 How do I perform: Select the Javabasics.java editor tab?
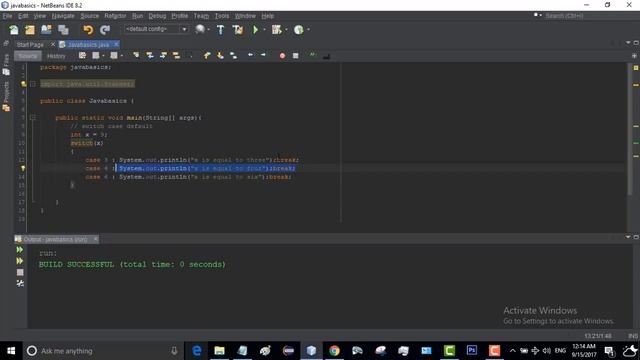coord(89,44)
